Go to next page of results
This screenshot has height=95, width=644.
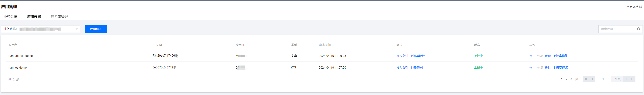point(626,79)
